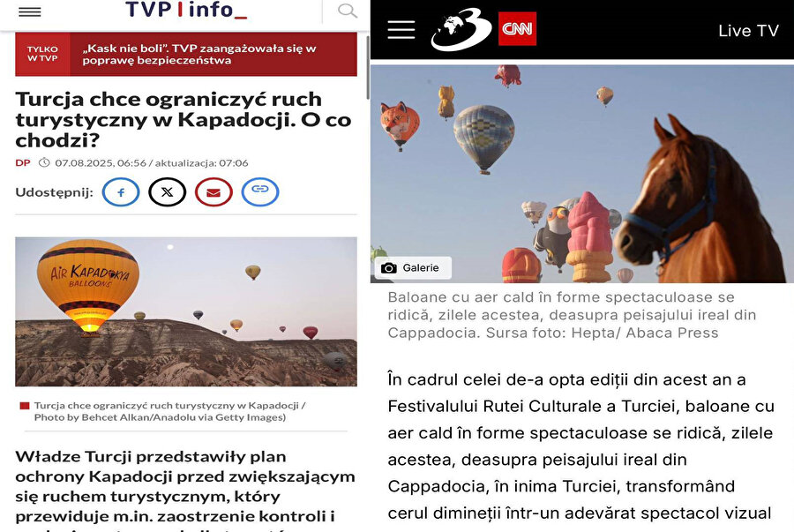Open the Galerie photo gallery button
The height and width of the screenshot is (532, 794).
(x=413, y=268)
